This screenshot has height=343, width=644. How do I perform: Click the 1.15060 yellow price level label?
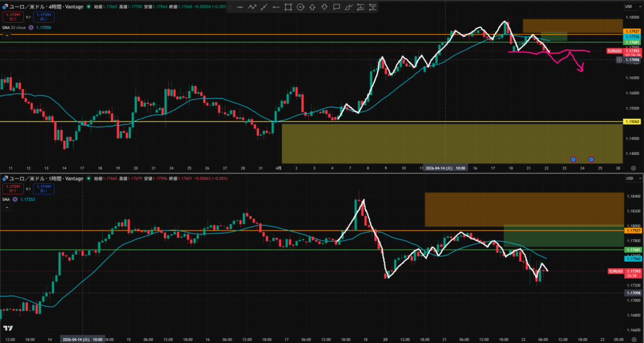631,121
